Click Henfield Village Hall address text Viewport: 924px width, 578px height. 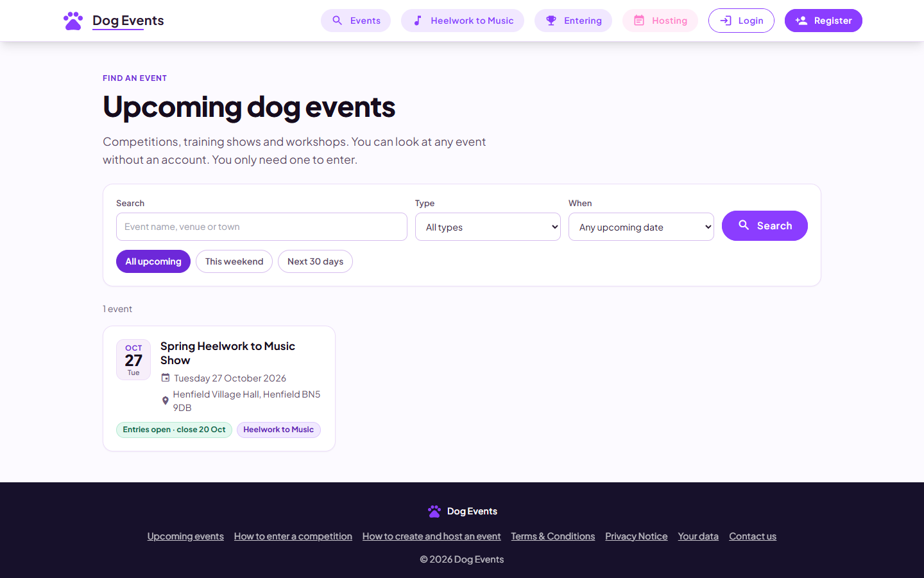point(246,401)
